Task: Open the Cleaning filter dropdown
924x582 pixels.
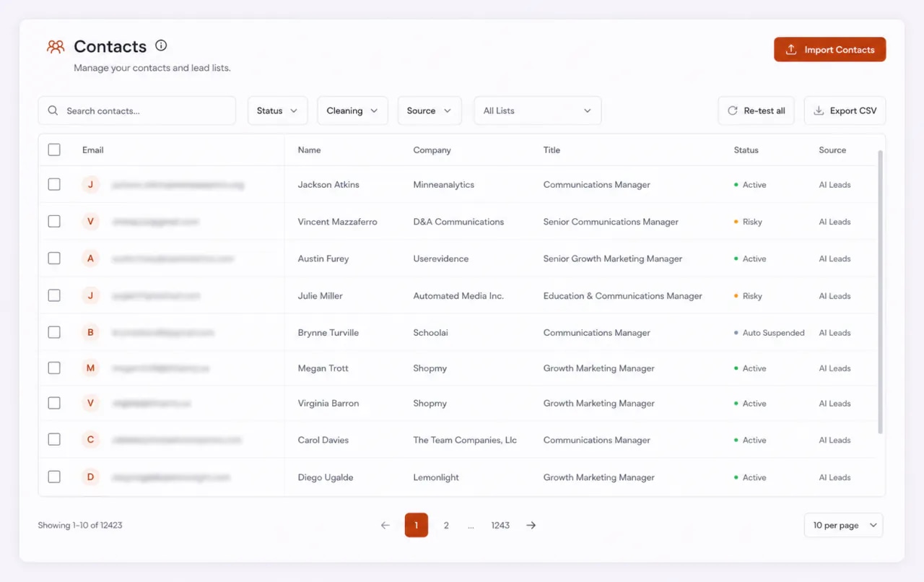Action: click(352, 110)
